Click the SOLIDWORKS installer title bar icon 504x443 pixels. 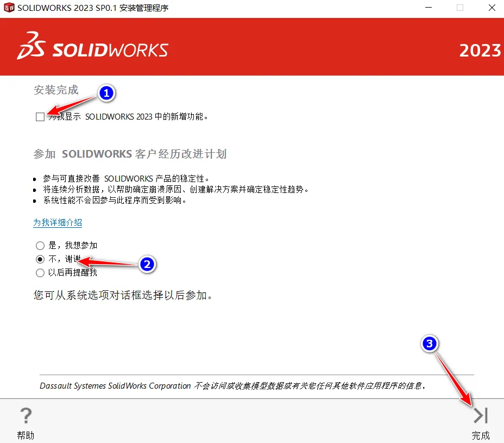pyautogui.click(x=9, y=8)
